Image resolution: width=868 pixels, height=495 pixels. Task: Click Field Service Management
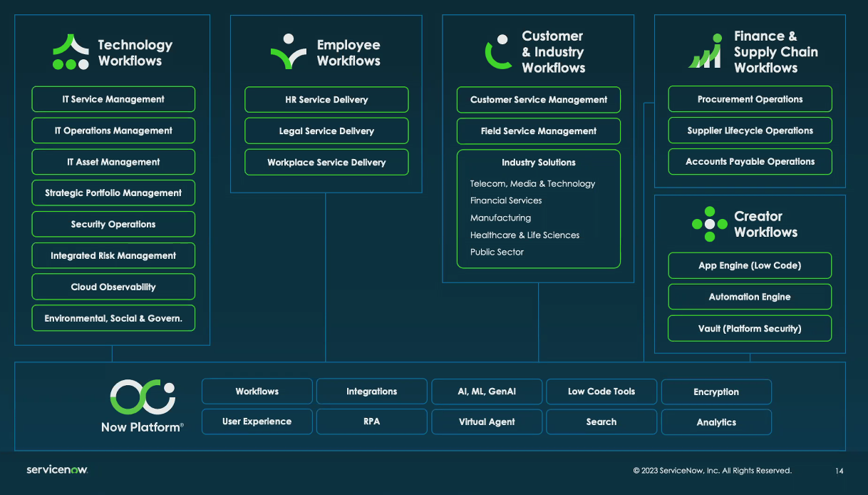[x=538, y=131]
